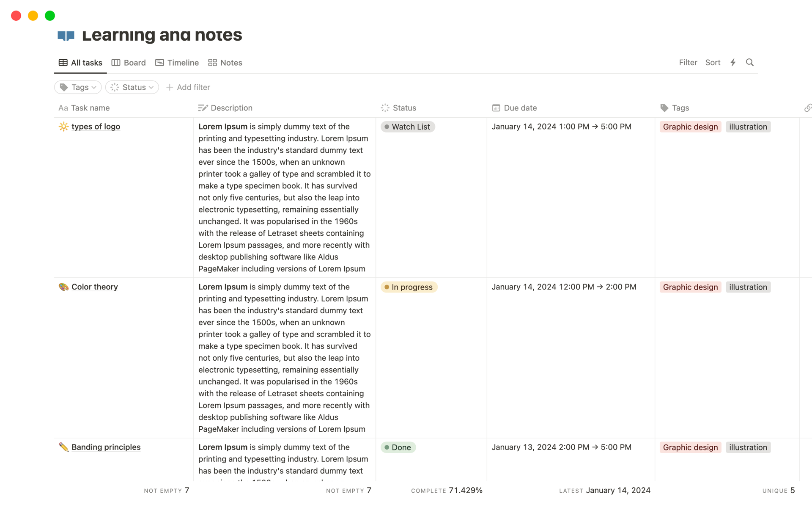812x508 pixels.
Task: Toggle Status filter on Banding principles
Action: [x=399, y=447]
